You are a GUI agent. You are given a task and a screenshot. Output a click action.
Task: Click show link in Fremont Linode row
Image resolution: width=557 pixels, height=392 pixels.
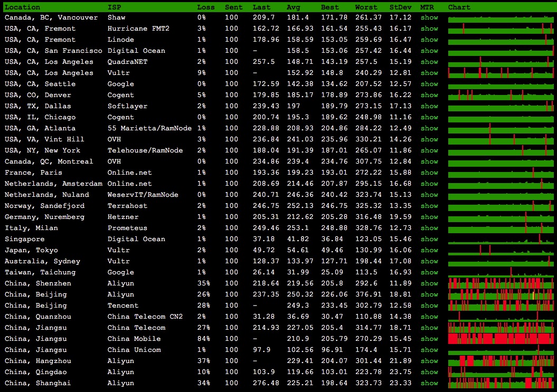429,40
